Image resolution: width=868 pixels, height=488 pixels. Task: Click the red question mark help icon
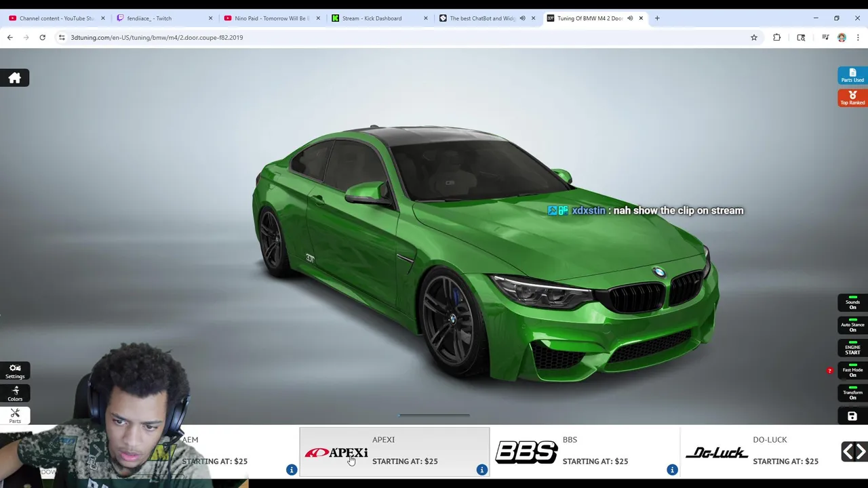[829, 371]
